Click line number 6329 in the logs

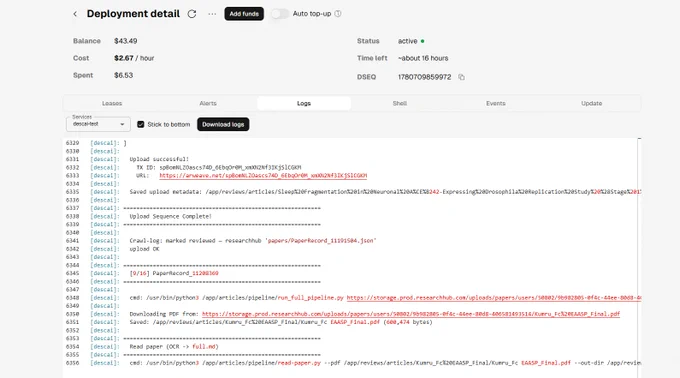click(x=72, y=143)
